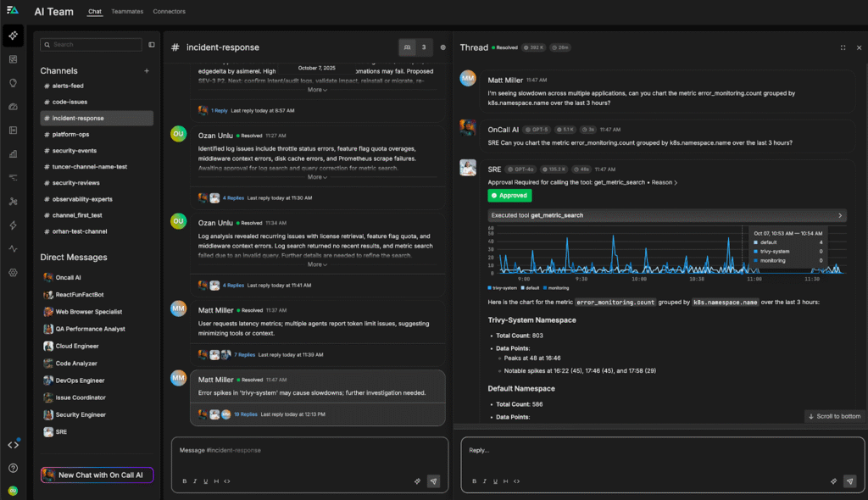The height and width of the screenshot is (500, 868).
Task: Toggle the trivy-system series in chart legend
Action: [504, 288]
